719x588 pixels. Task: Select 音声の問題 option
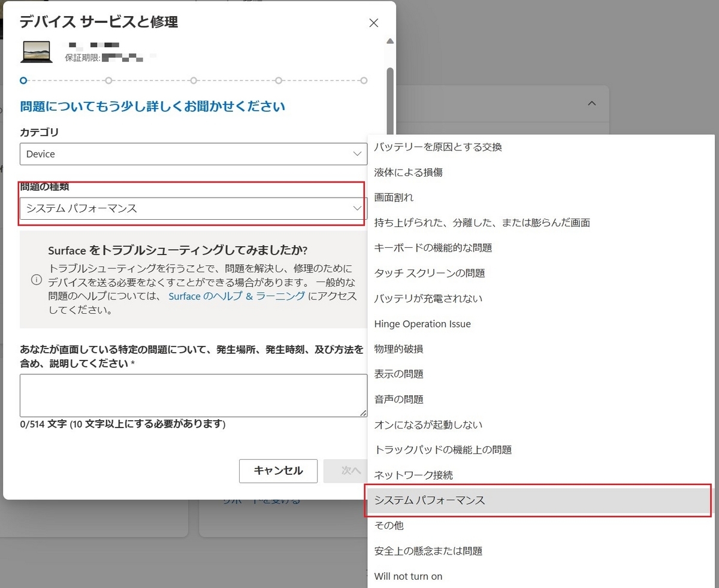click(541, 399)
